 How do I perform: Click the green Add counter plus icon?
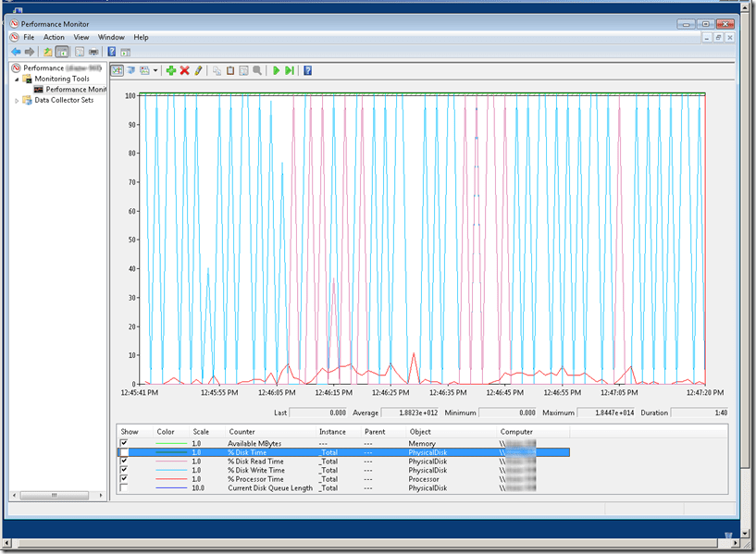tap(171, 70)
